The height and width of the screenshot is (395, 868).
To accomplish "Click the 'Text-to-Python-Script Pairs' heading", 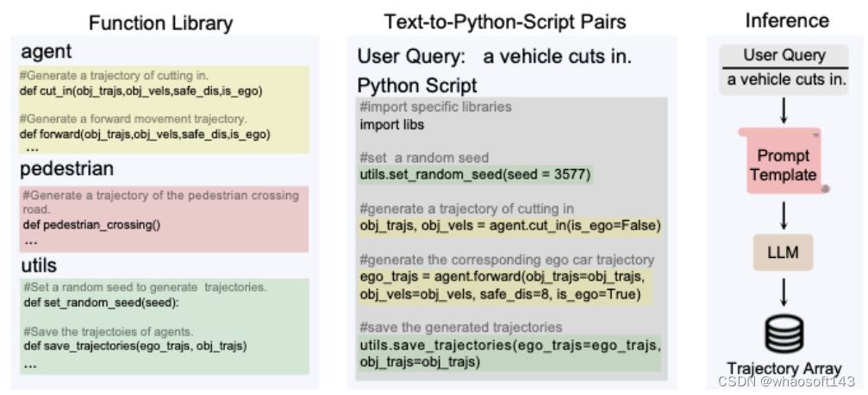I will [505, 22].
